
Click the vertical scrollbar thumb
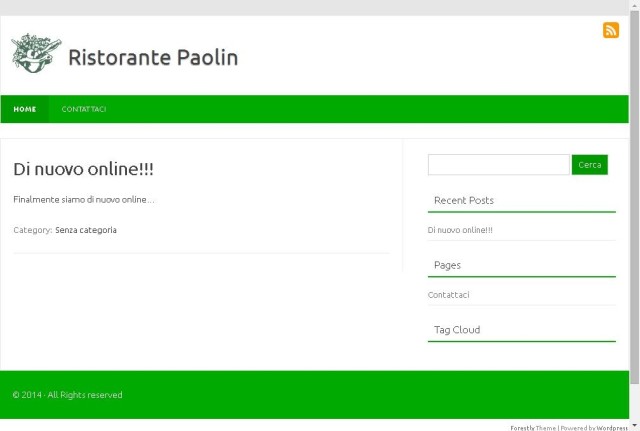click(634, 198)
